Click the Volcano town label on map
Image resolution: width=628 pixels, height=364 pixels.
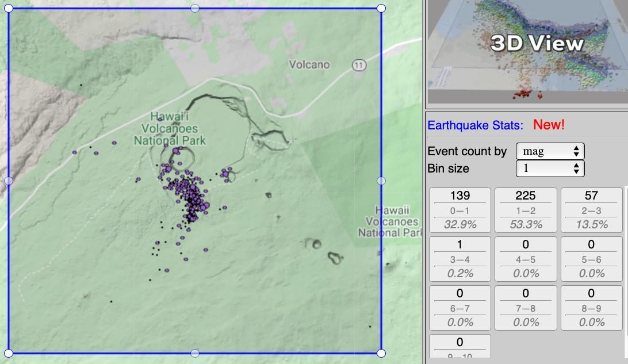pos(309,64)
